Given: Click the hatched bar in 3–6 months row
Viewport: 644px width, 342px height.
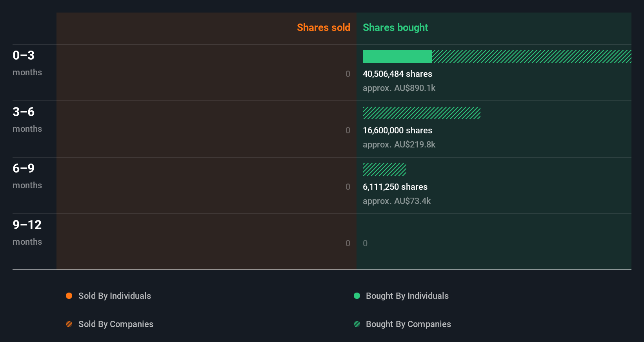Looking at the screenshot, I should (x=422, y=113).
